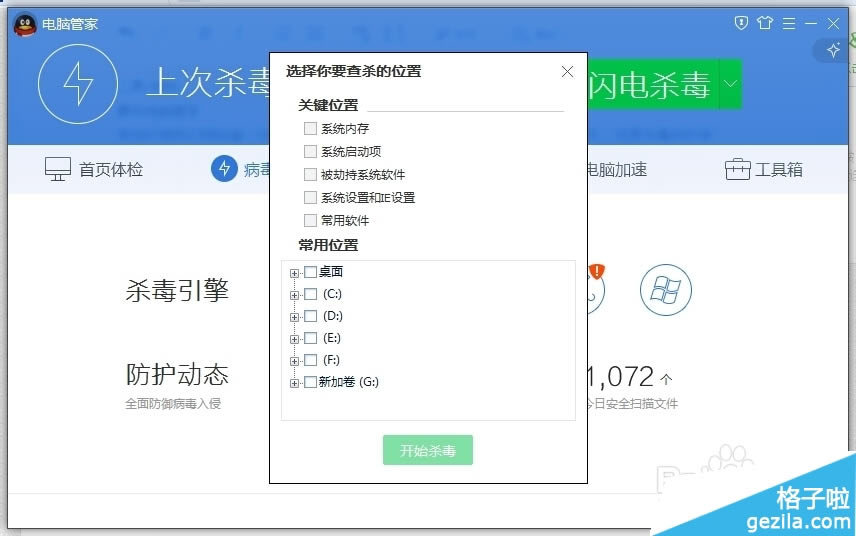This screenshot has height=536, width=856.
Task: Expand the (C:) drive node
Action: (294, 295)
